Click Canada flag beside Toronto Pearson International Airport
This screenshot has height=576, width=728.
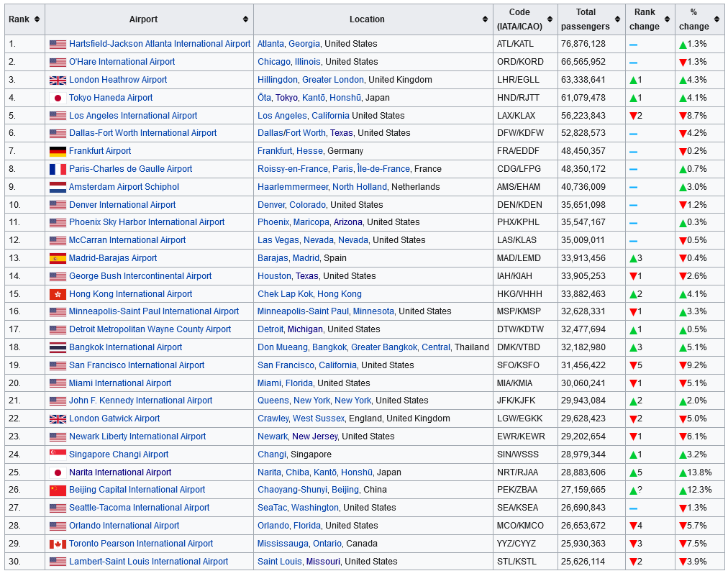58,544
